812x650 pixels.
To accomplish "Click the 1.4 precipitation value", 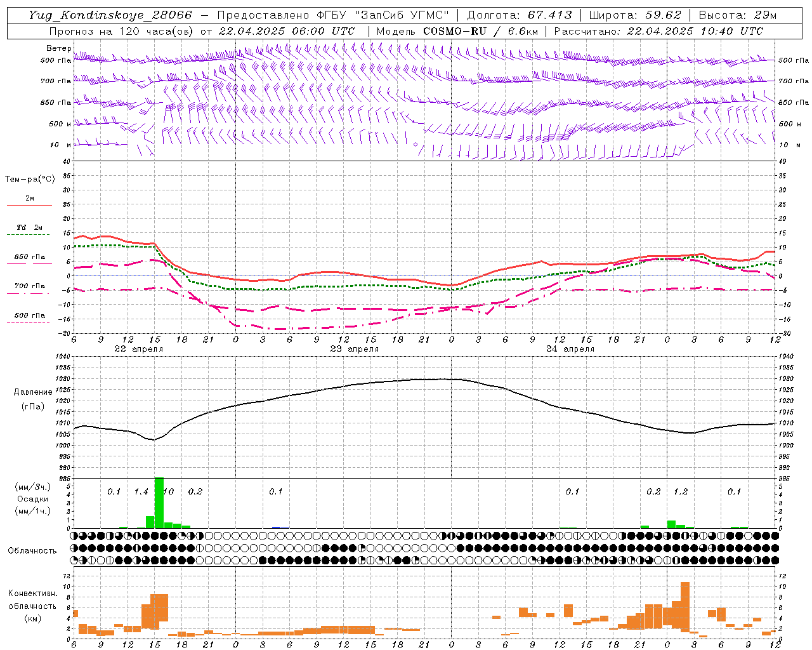I will [x=141, y=491].
